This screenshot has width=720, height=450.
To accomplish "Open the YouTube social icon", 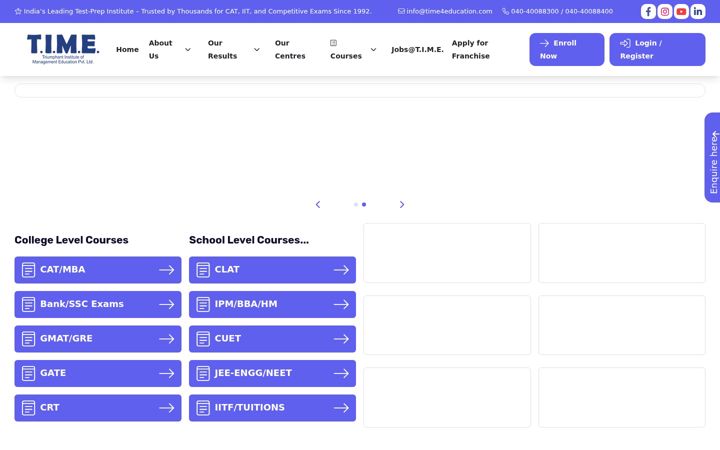I will coord(681,11).
